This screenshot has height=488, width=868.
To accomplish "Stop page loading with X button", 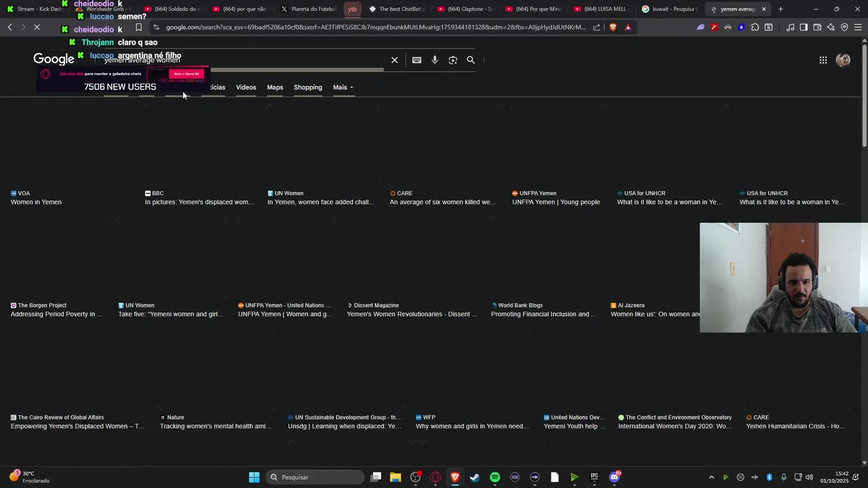I will pos(37,27).
